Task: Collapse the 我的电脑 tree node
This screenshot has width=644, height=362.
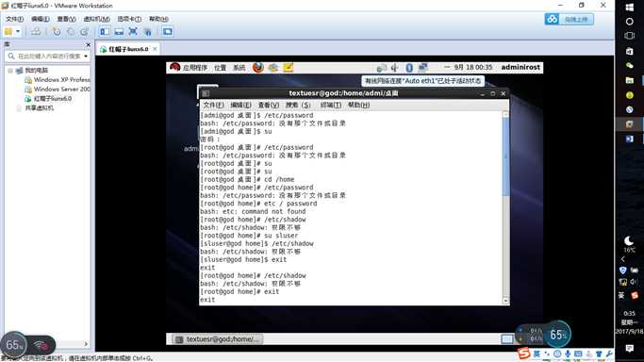Action: pyautogui.click(x=10, y=70)
